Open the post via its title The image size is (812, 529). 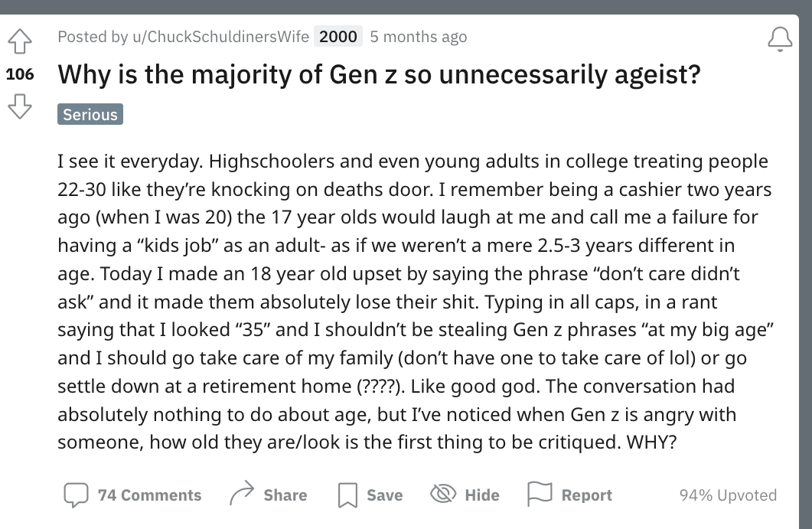[379, 74]
